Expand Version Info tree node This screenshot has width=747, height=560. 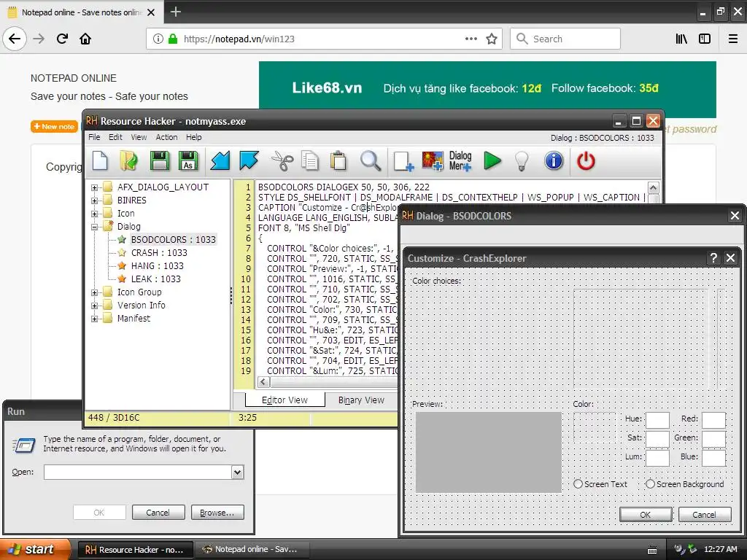(94, 306)
